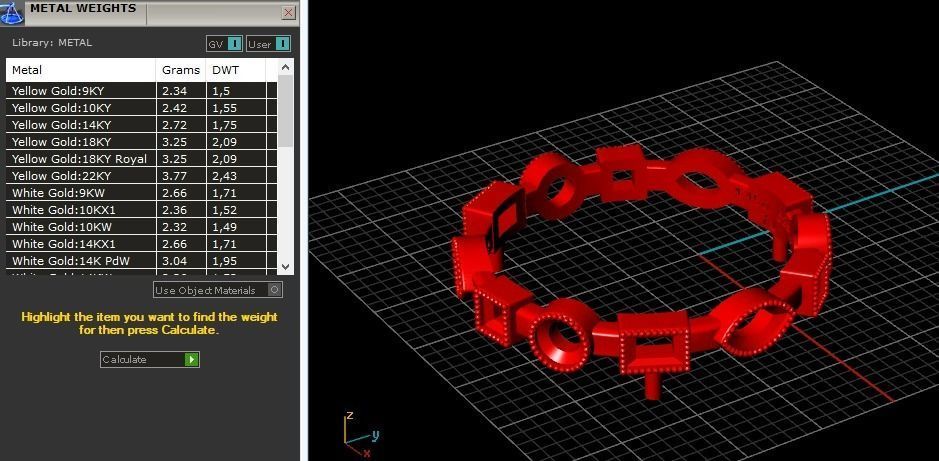Click the Calculate button

point(150,359)
